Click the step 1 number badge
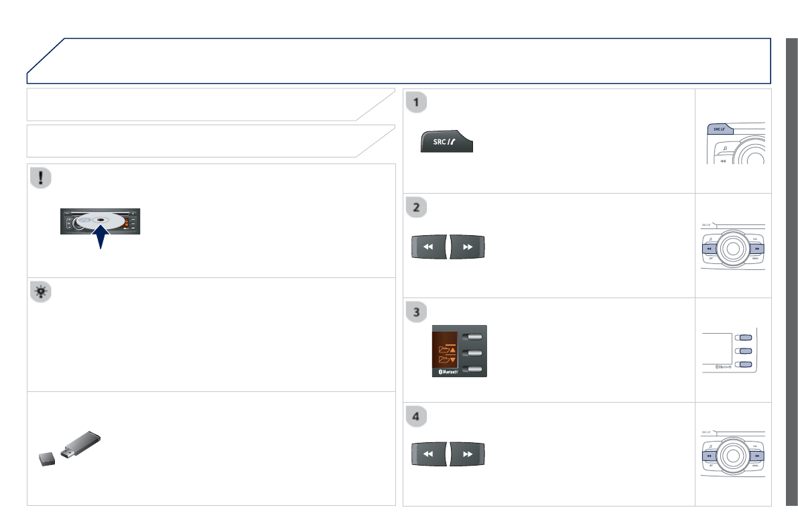 [x=417, y=102]
